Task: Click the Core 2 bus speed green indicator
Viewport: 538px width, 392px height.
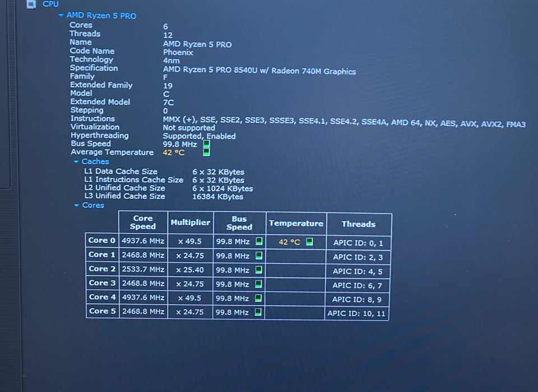Action: coord(259,269)
